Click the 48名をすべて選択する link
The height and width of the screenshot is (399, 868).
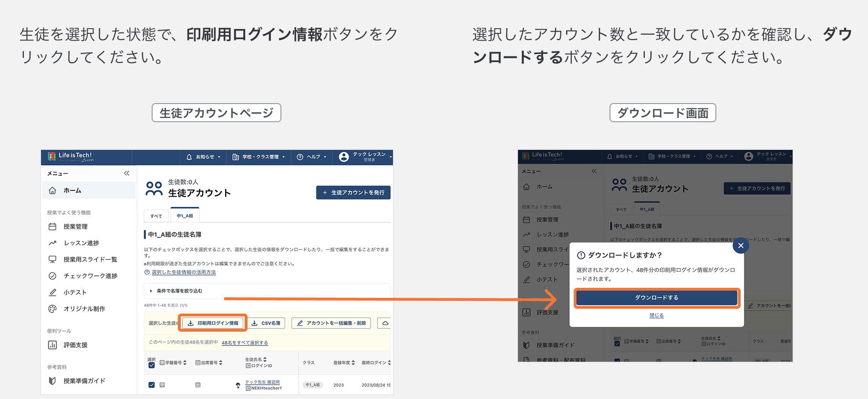click(245, 343)
